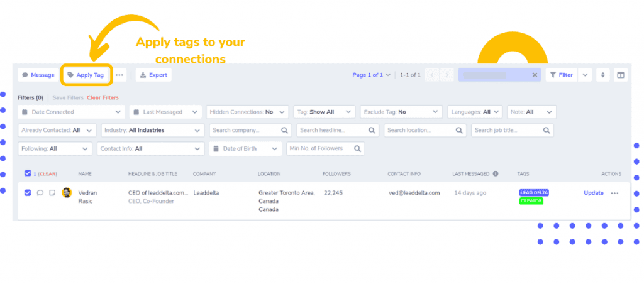
Task: Click the LEAD DELTA tag
Action: pos(534,192)
